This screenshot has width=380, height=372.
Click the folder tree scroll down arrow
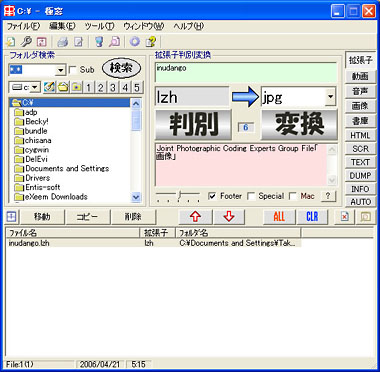click(136, 197)
